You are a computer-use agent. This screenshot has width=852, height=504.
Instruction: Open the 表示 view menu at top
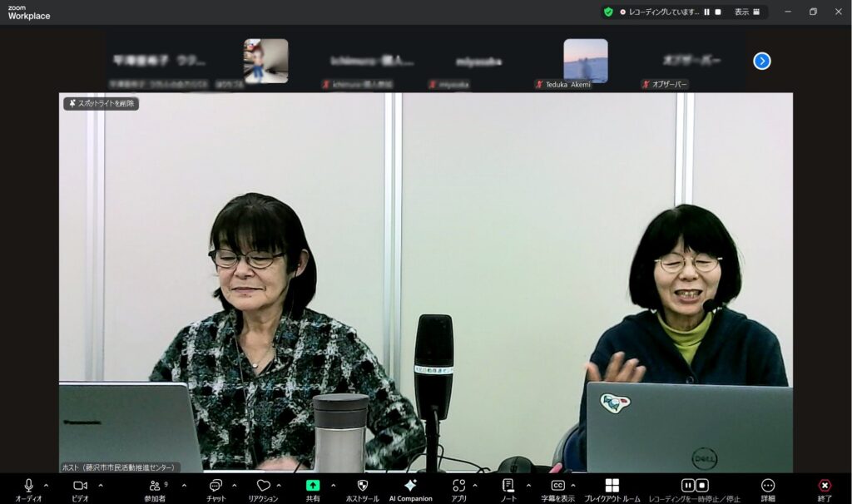pos(746,12)
